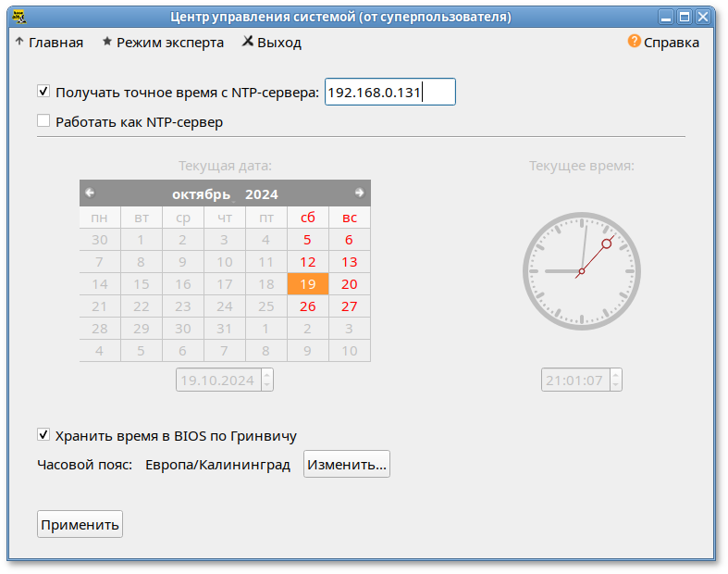The width and height of the screenshot is (728, 574).
Task: Click Выход to exit
Action: coord(272,43)
